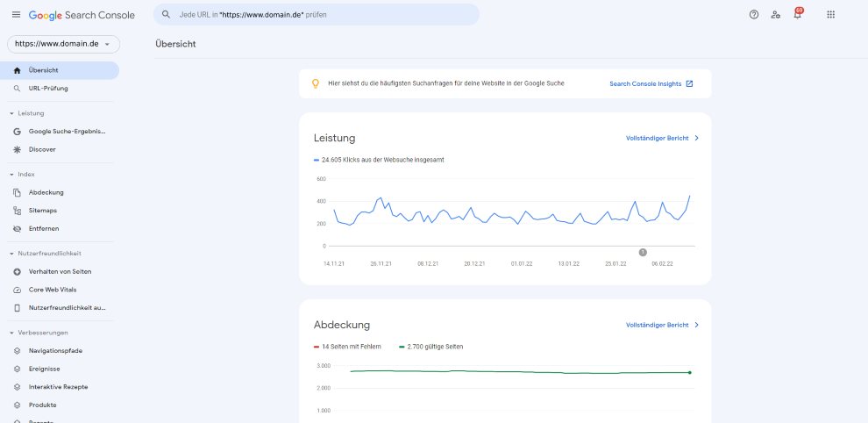Click the Discover asterisk icon

click(18, 150)
